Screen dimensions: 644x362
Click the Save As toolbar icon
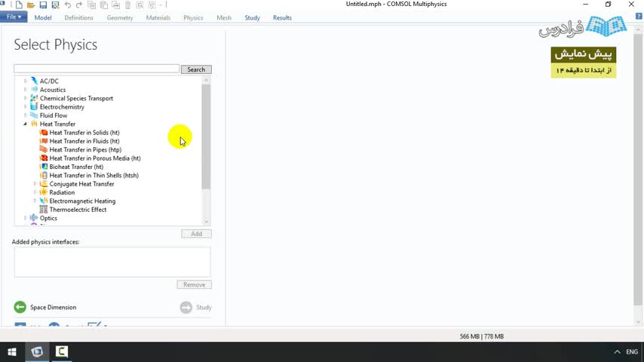point(56,5)
